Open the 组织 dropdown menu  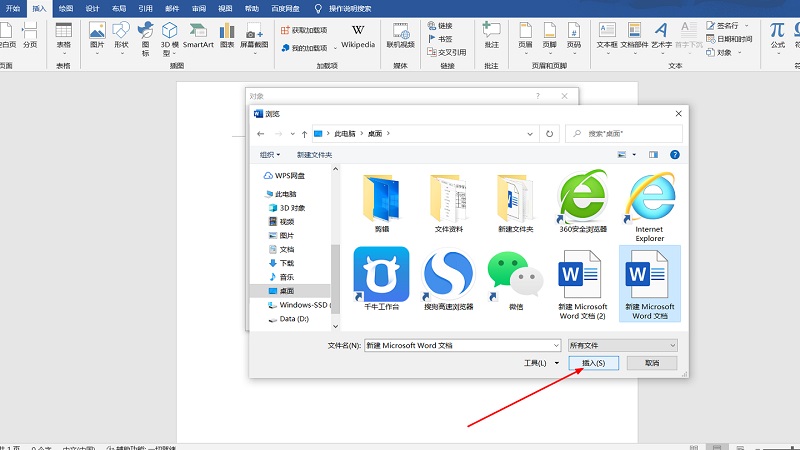tap(270, 155)
